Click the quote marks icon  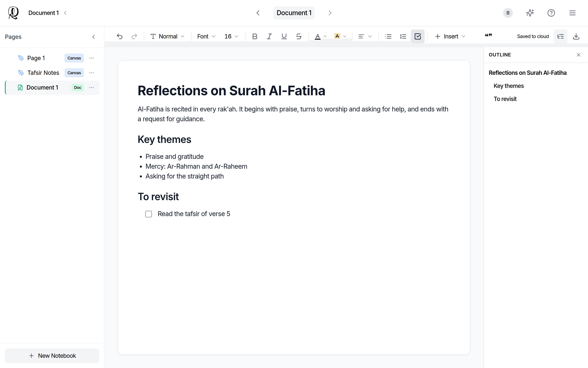point(488,36)
